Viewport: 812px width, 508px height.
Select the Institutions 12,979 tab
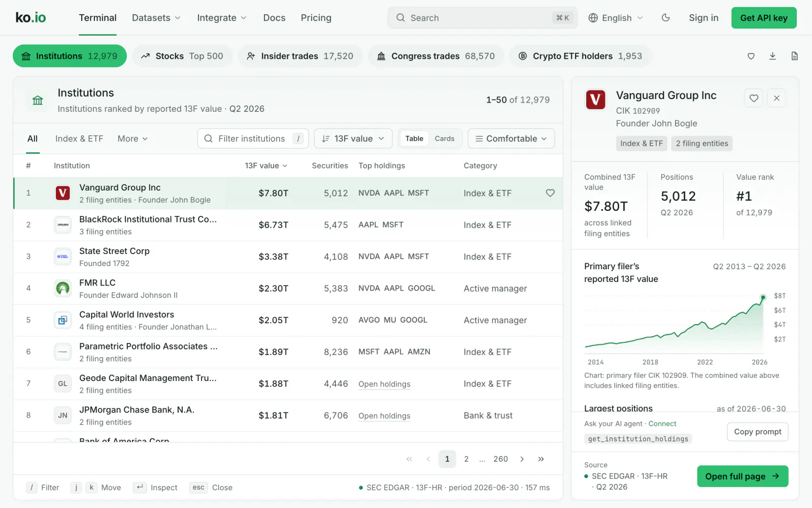[x=70, y=56]
